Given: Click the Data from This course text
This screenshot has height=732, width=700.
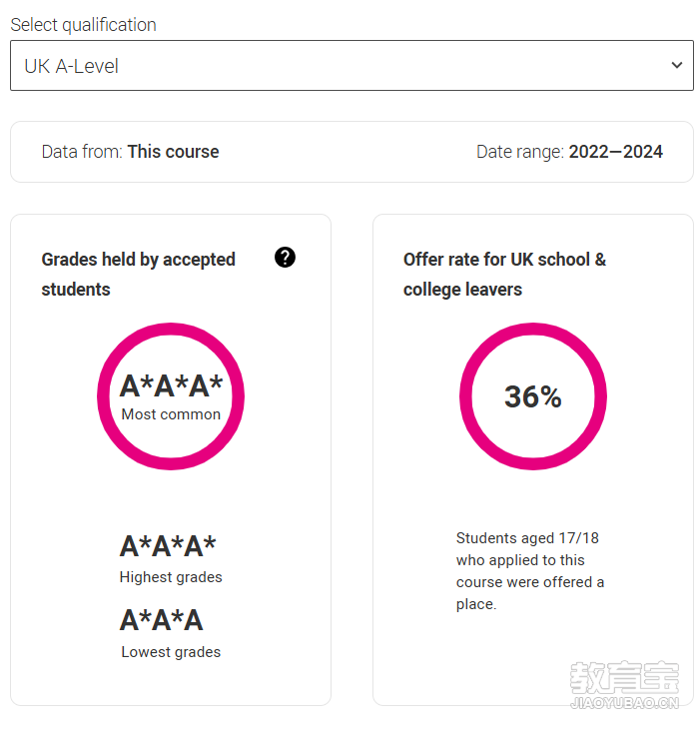Looking at the screenshot, I should click(x=130, y=152).
